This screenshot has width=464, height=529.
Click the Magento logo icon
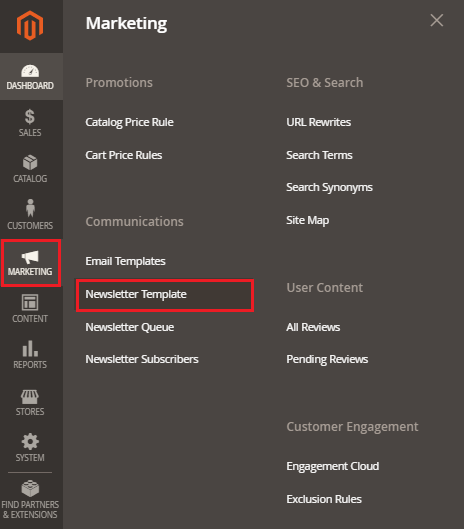[x=30, y=26]
